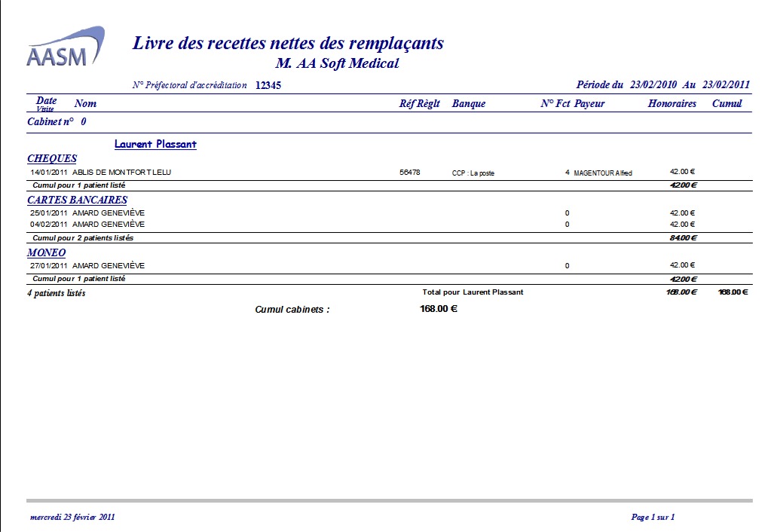Select the 25/01/2011 AMARD GENEVIÈVE row
Screen dimensions: 768x532
click(363, 213)
